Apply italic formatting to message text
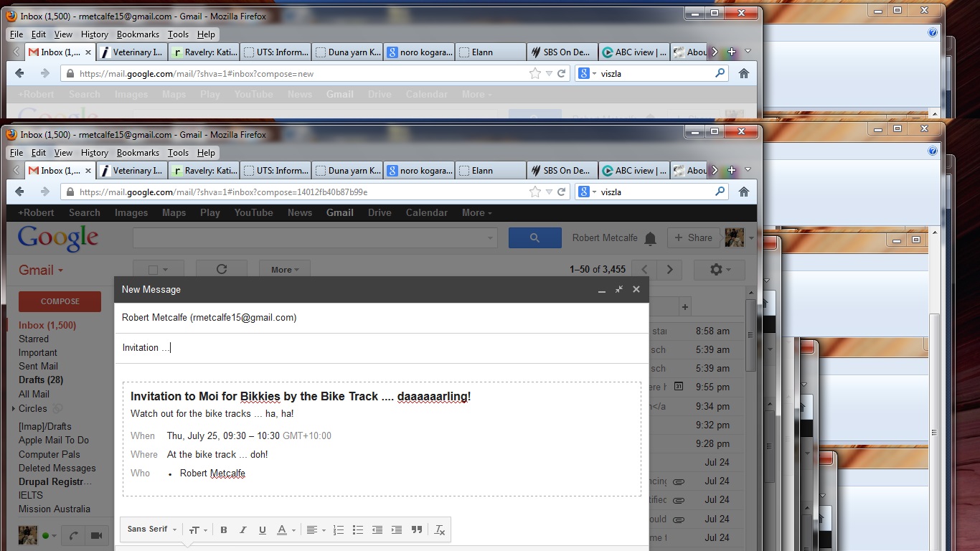Viewport: 980px width, 551px height. [243, 530]
